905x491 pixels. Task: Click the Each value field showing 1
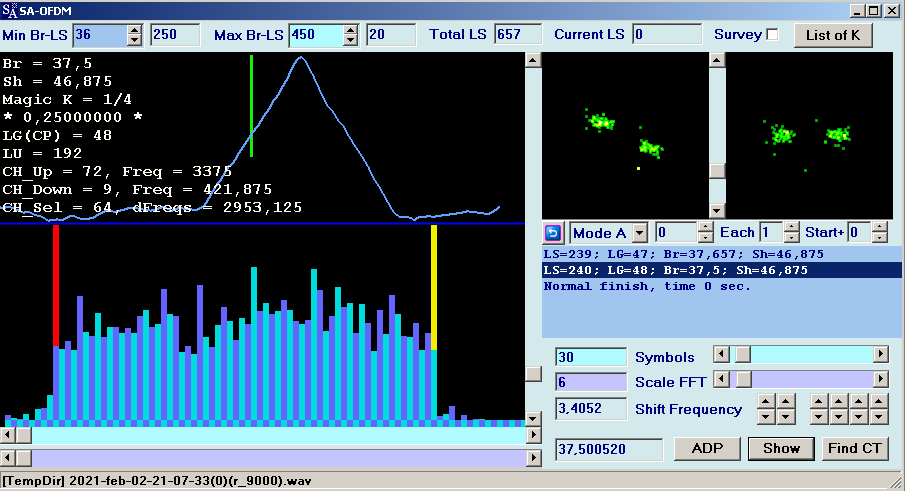(772, 233)
